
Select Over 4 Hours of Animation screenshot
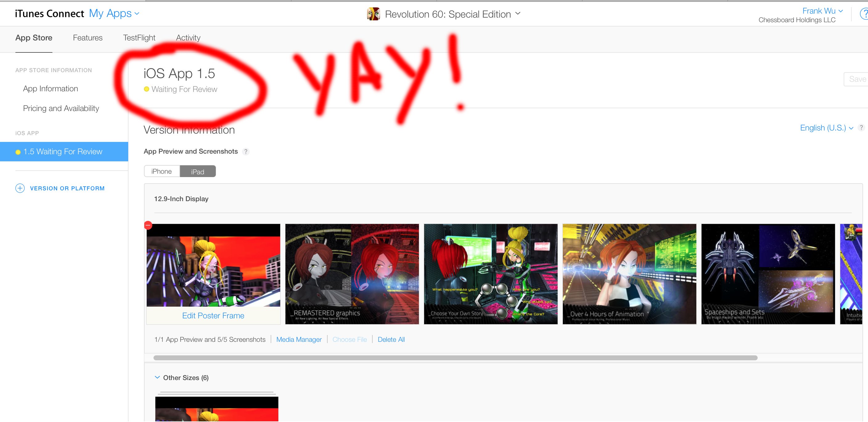(x=629, y=274)
